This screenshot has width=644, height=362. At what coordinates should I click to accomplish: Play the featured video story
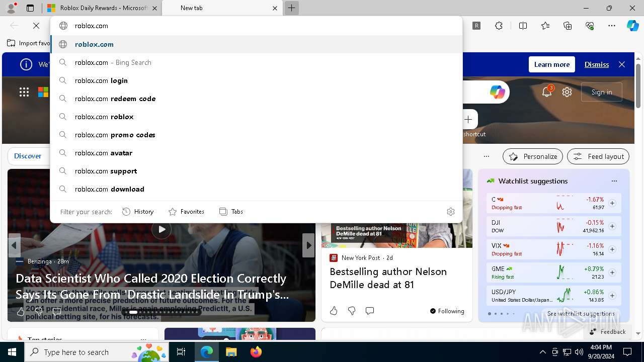[162, 229]
